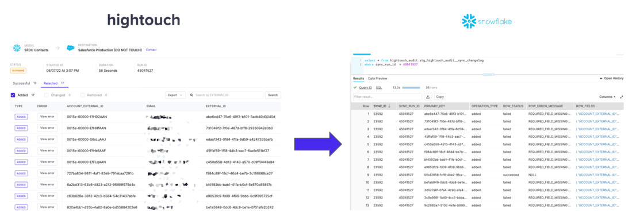Screen dimensions: 644x221
Task: Open the Contact link beside Salesforce Production
Action: 151,49
